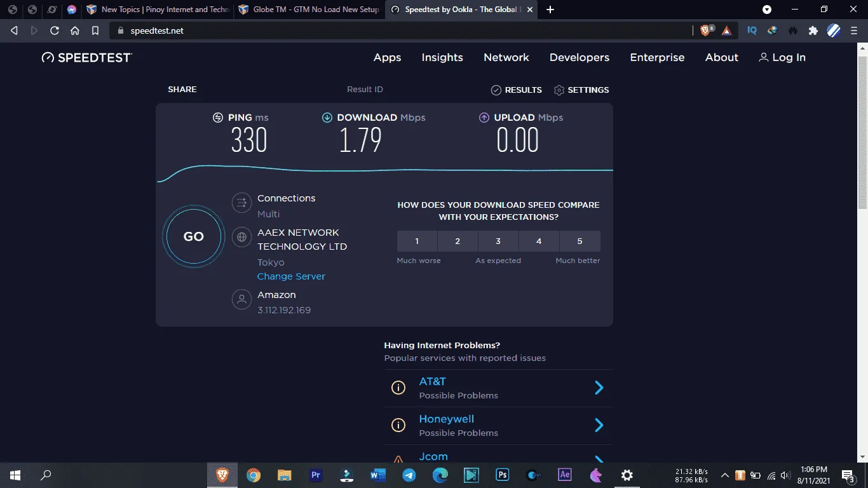This screenshot has width=868, height=488.
Task: Show hidden system tray icons
Action: click(724, 475)
